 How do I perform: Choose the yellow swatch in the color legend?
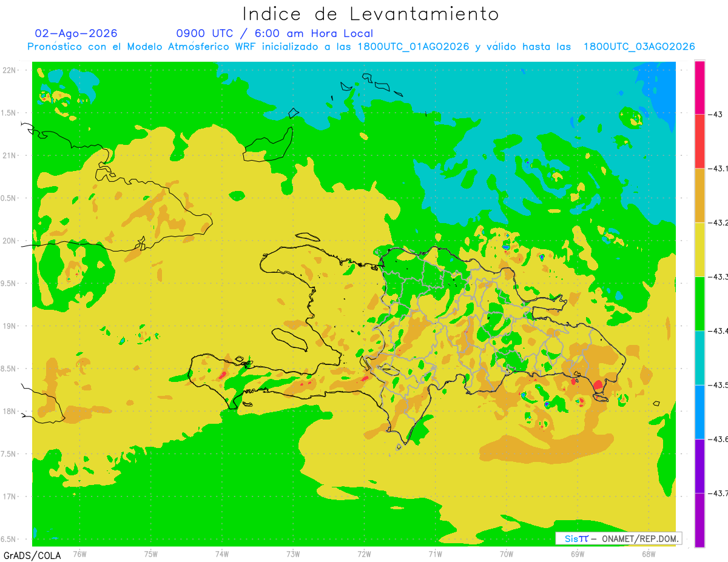699,249
